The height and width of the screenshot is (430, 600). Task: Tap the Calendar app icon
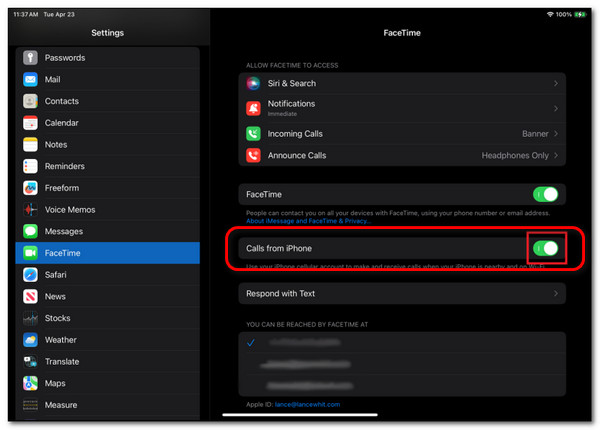(30, 123)
